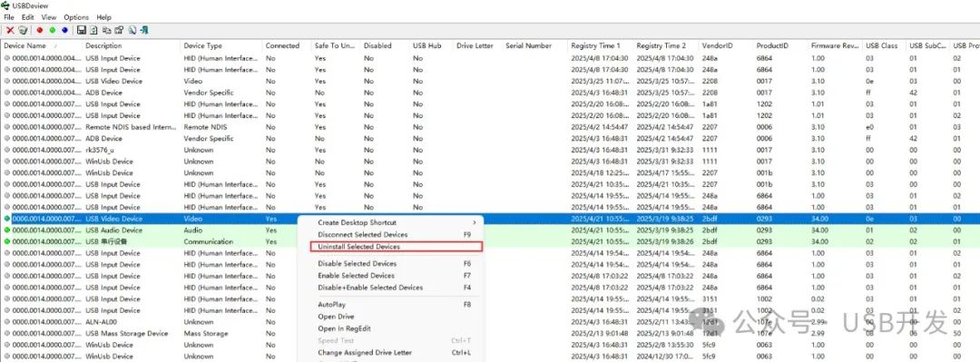Open the File menu

pyautogui.click(x=9, y=17)
